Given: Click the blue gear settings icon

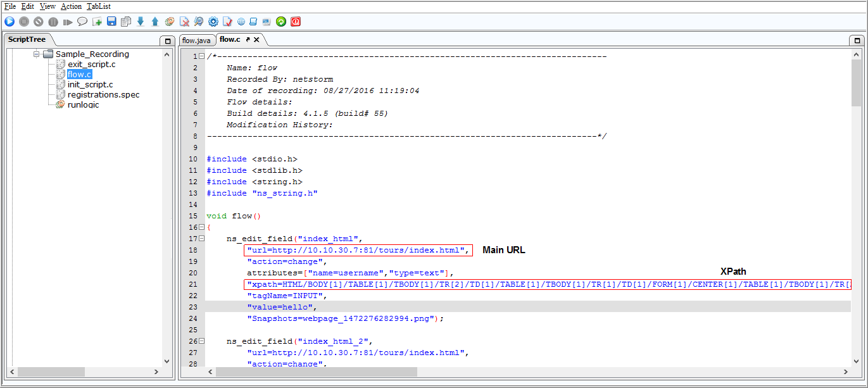Looking at the screenshot, I should coord(213,22).
